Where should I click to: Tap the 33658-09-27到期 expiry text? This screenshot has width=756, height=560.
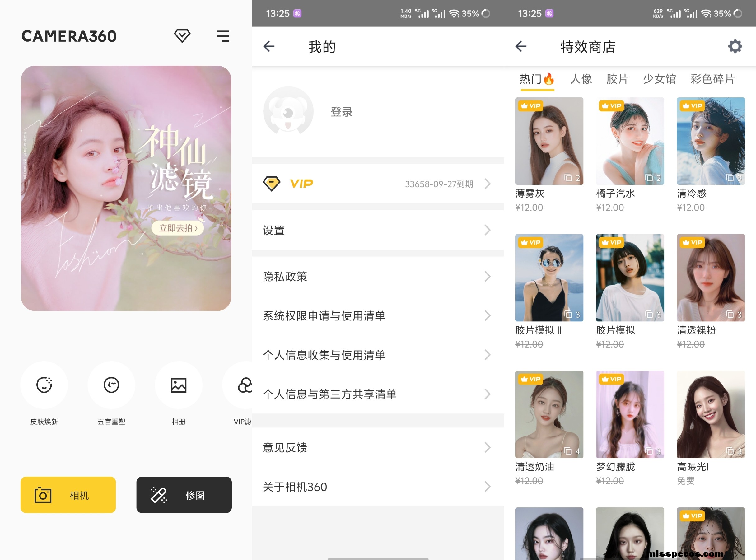coord(439,184)
